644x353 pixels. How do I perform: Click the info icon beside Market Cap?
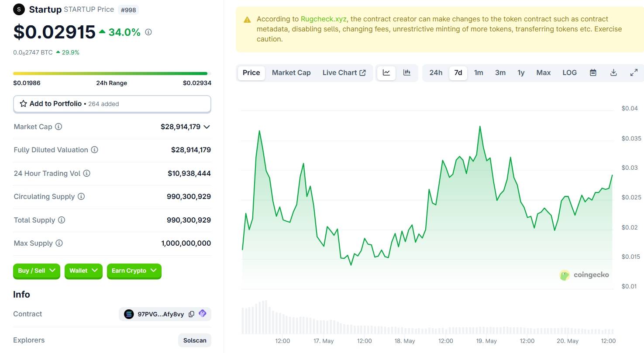pos(58,127)
